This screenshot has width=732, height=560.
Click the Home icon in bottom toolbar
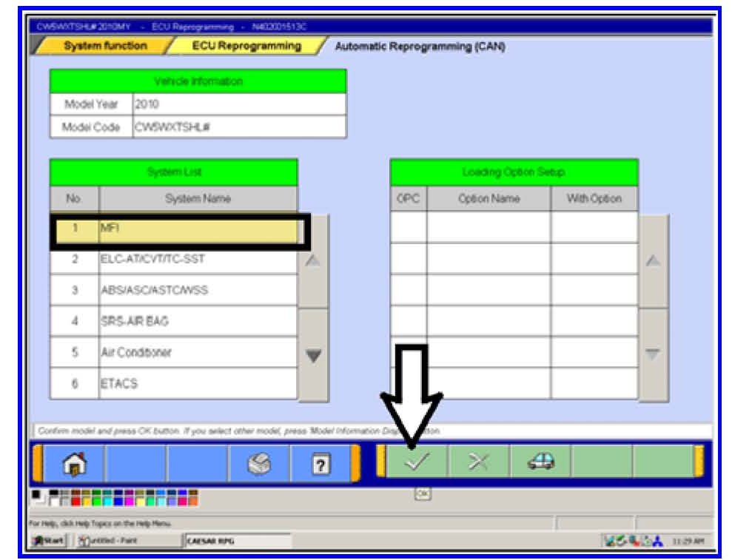pyautogui.click(x=74, y=465)
